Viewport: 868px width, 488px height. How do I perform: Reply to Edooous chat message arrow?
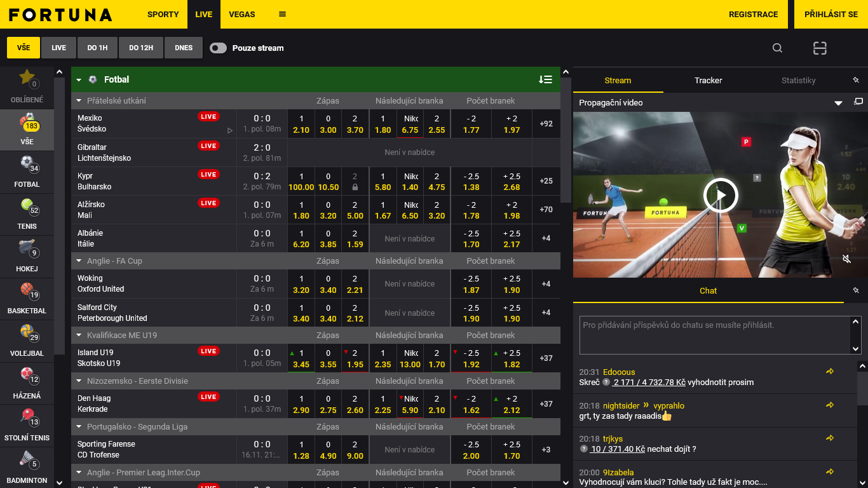tap(830, 372)
